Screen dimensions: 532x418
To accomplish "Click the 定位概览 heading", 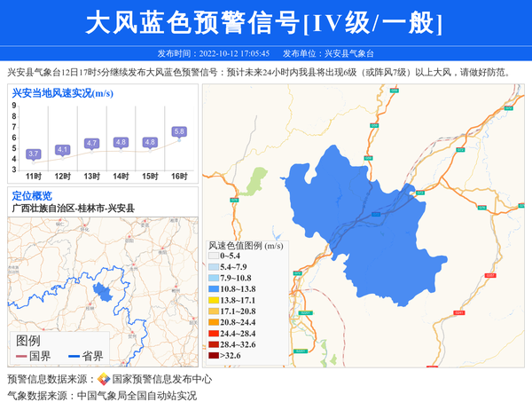I will [32, 195].
